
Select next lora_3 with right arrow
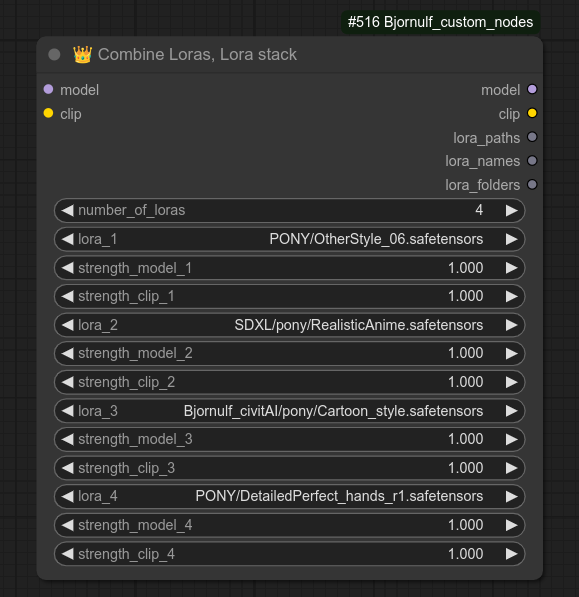coord(512,411)
